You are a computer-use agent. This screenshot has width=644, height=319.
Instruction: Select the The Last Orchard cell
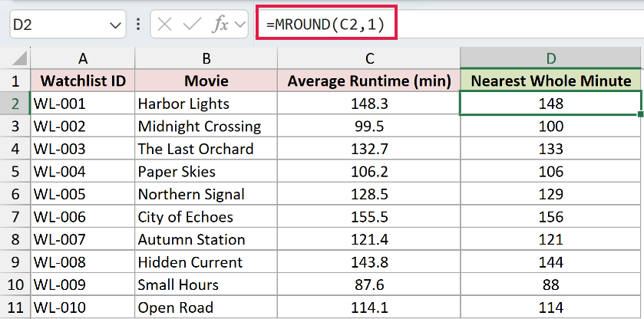(206, 149)
